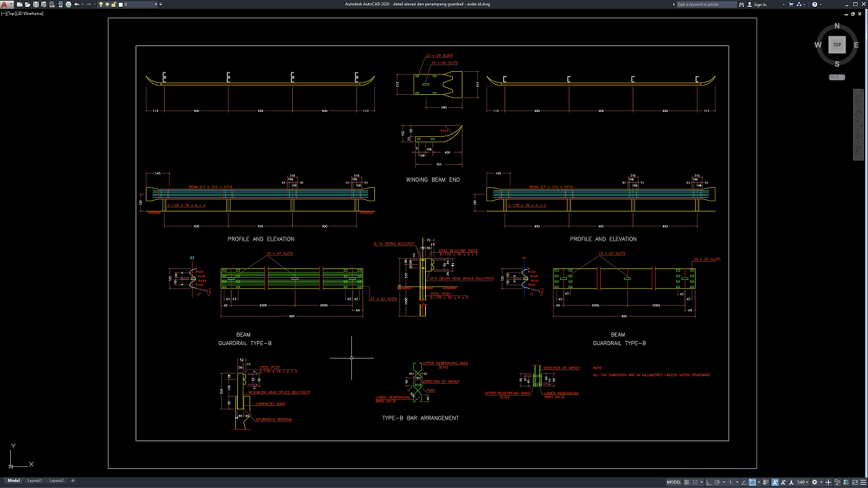Open the annotation scale 1:40 dropdown

click(x=803, y=482)
